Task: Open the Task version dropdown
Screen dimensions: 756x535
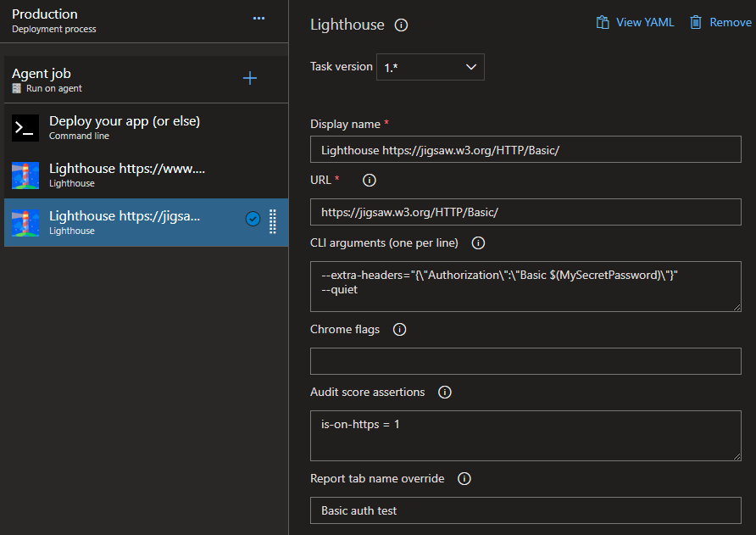Action: (430, 67)
